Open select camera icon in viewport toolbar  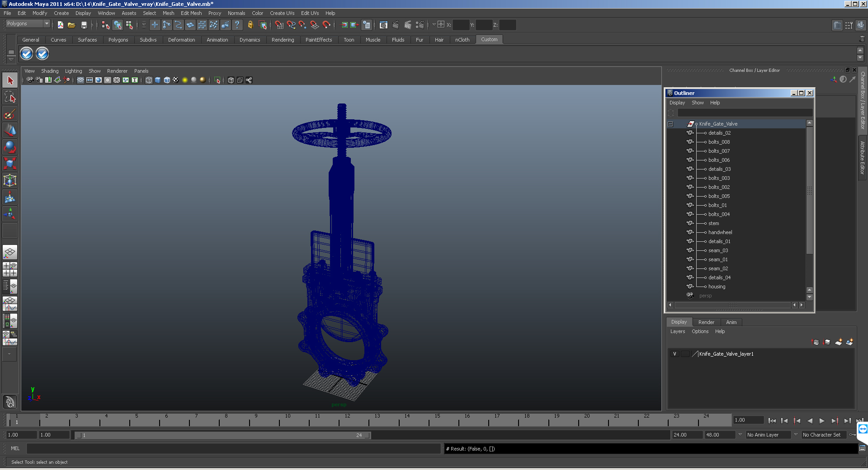(x=30, y=80)
